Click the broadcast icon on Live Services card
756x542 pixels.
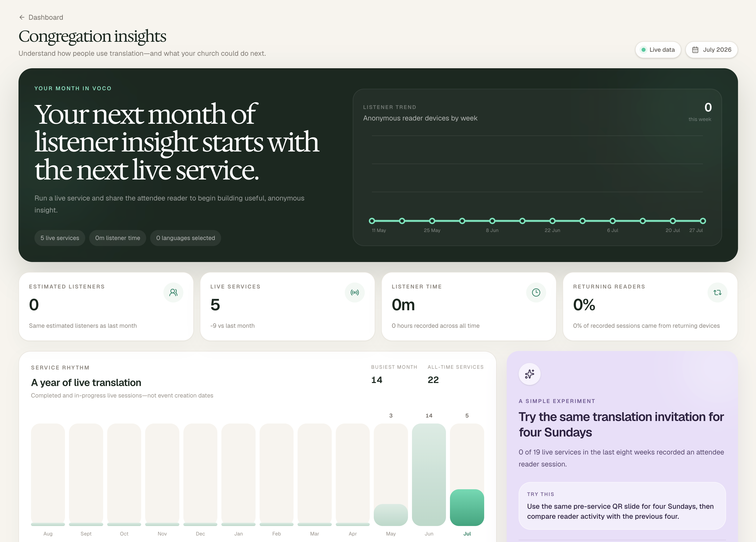[x=355, y=292]
